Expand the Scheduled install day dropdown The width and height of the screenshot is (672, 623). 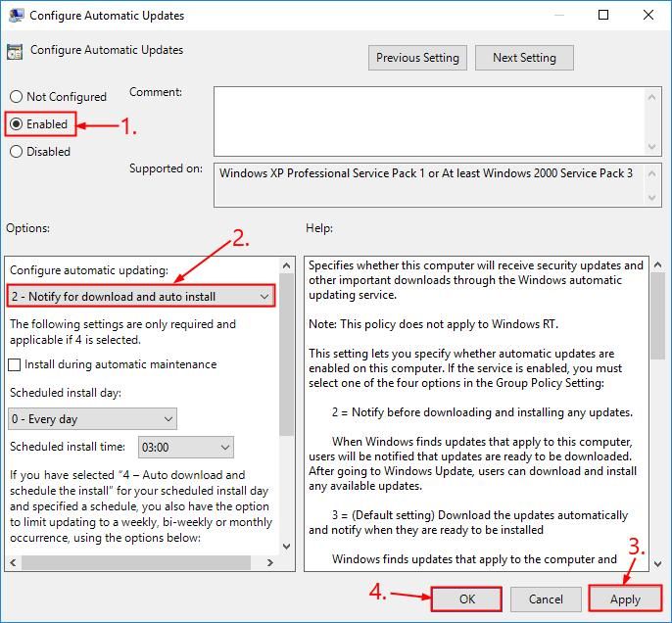click(92, 419)
